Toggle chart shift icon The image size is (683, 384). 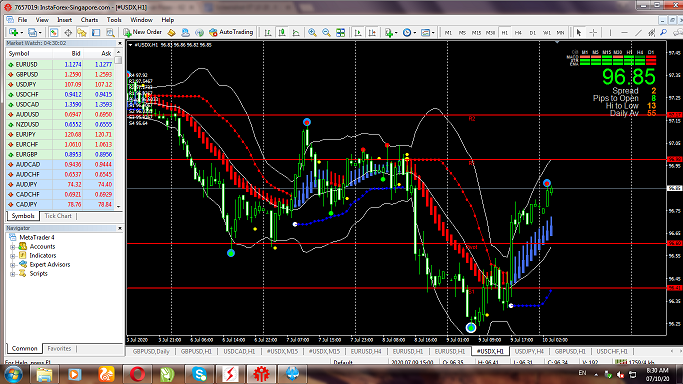tap(372, 32)
